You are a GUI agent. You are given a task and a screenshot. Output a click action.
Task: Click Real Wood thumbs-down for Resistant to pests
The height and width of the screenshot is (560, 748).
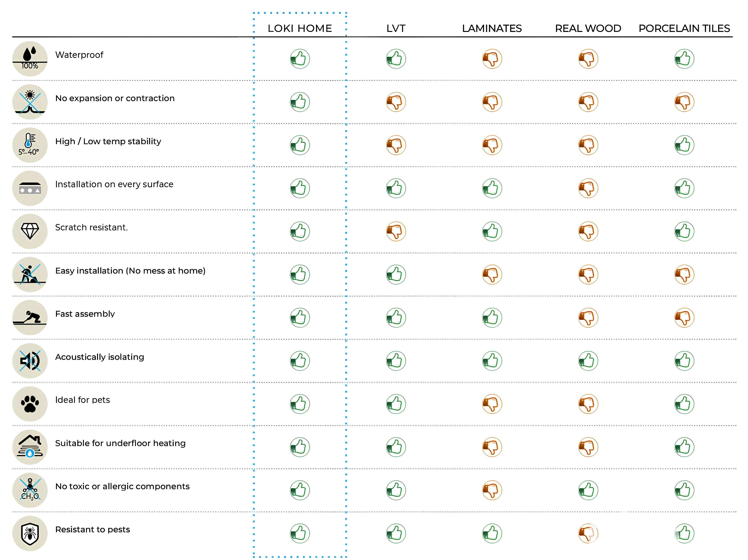pos(588,533)
